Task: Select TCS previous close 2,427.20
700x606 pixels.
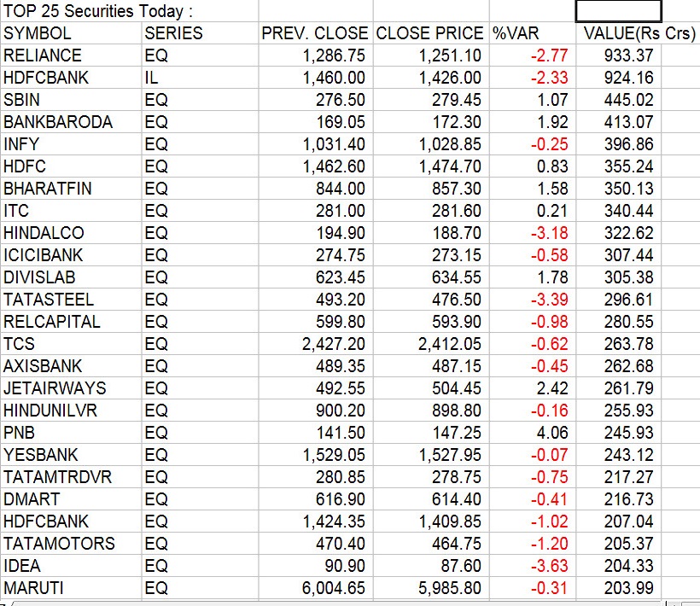Action: click(x=333, y=344)
